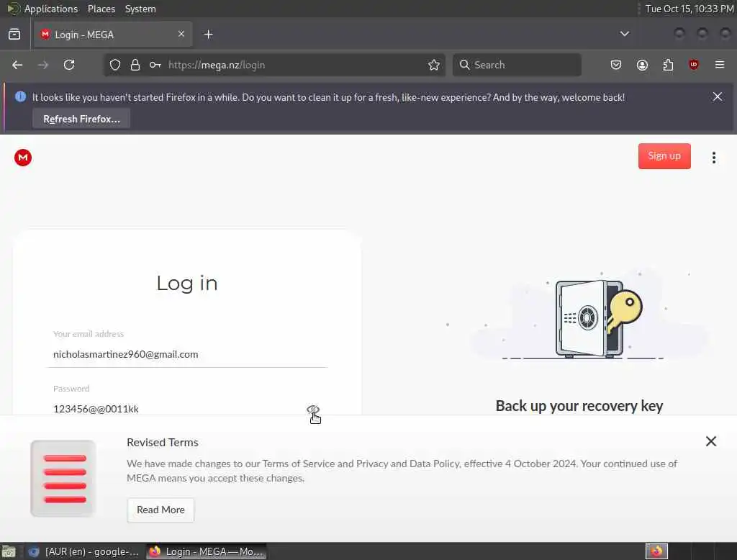Click the Revised Terms title text

pos(162,443)
